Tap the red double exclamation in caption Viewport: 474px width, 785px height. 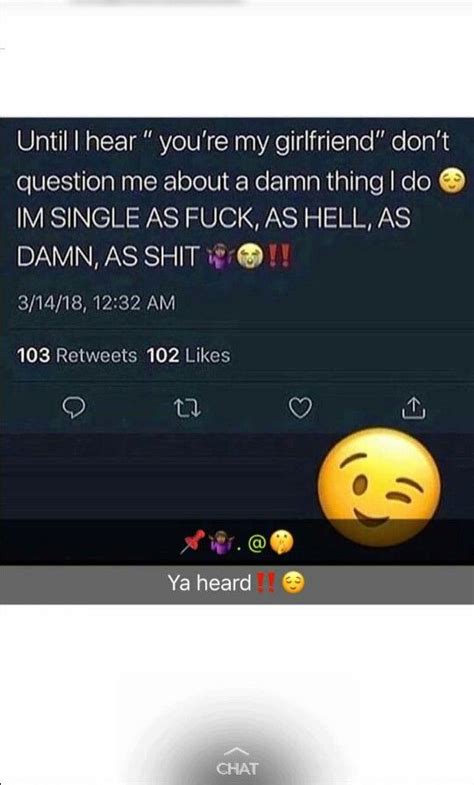tap(265, 583)
